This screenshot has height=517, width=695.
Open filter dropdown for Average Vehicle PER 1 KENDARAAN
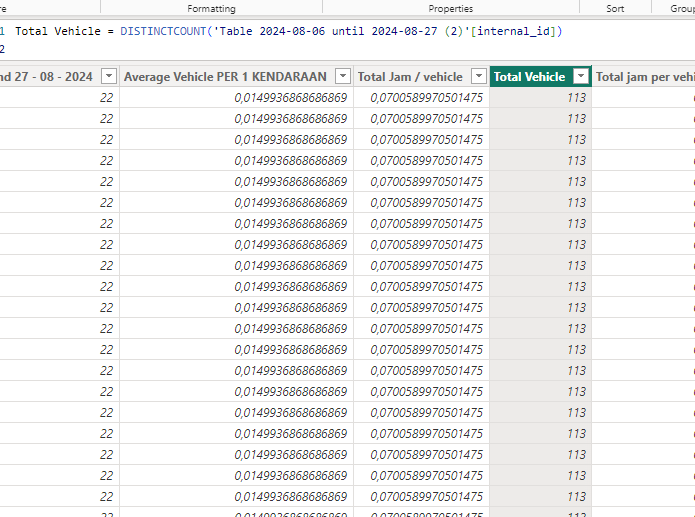[x=343, y=76]
